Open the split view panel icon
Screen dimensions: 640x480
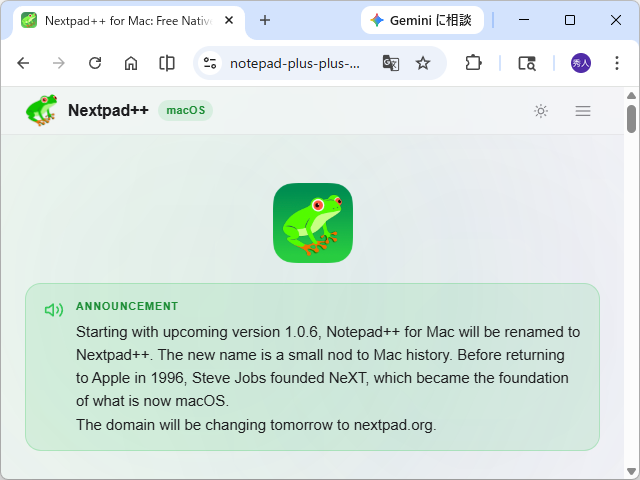click(167, 63)
